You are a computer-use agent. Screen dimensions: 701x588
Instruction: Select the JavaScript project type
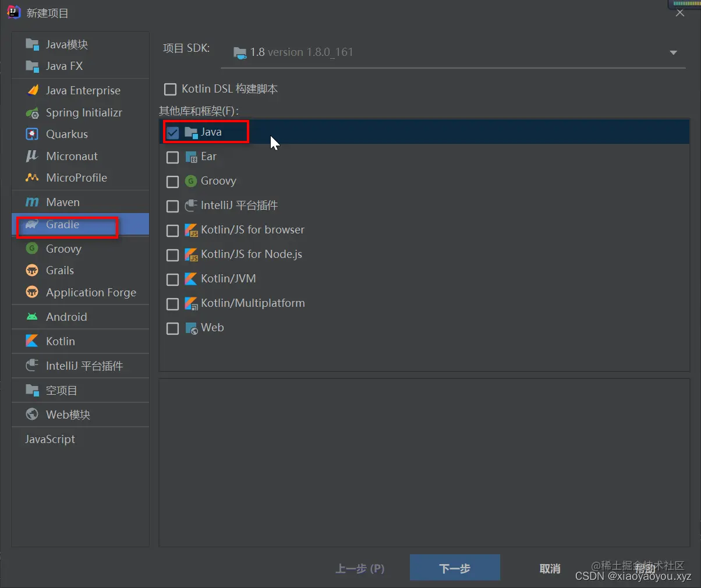pyautogui.click(x=80, y=439)
